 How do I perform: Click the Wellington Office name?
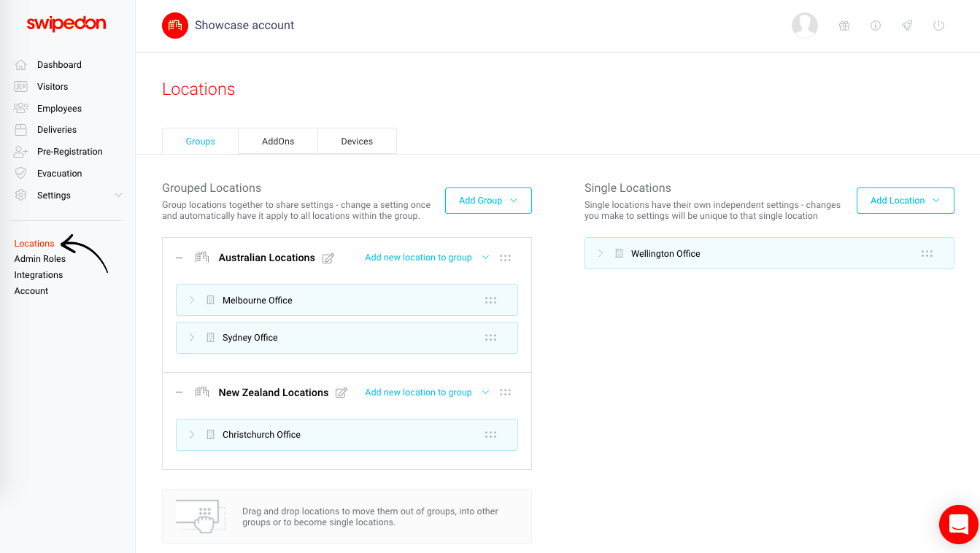pos(665,253)
